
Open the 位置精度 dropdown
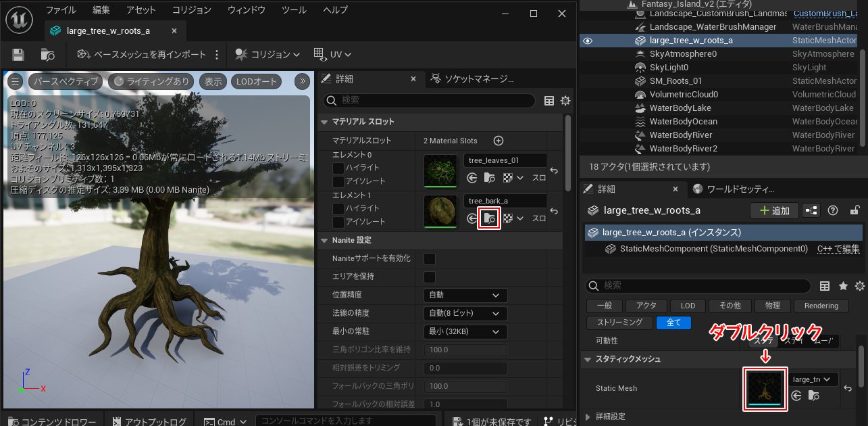click(465, 295)
